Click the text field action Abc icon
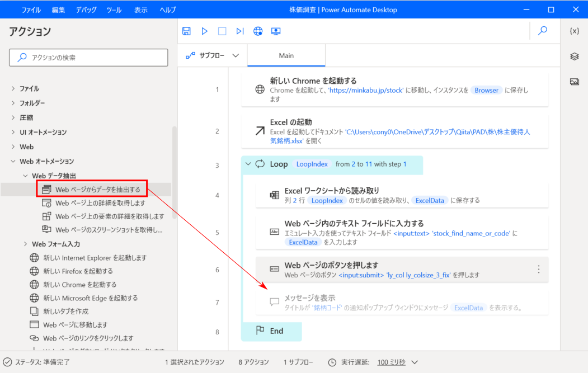Viewport: 588px width, 373px height. click(x=275, y=232)
